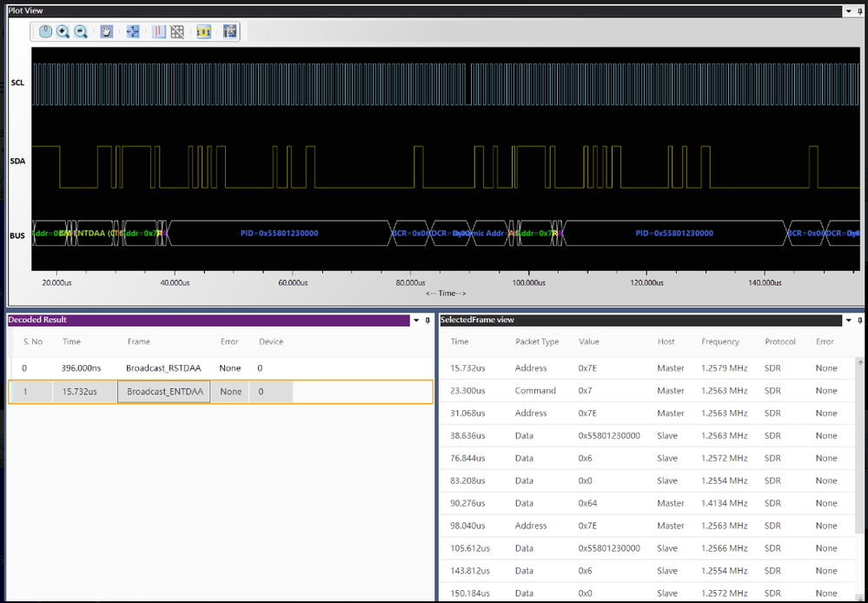Screen dimensions: 868x603
Task: Click the 396.000ns time cell
Action: coord(80,368)
